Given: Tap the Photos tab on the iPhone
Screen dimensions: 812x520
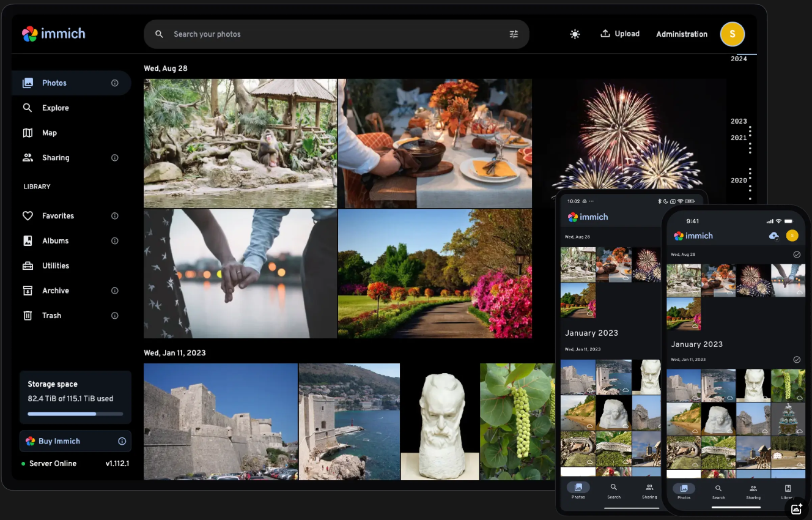Looking at the screenshot, I should coord(684,491).
